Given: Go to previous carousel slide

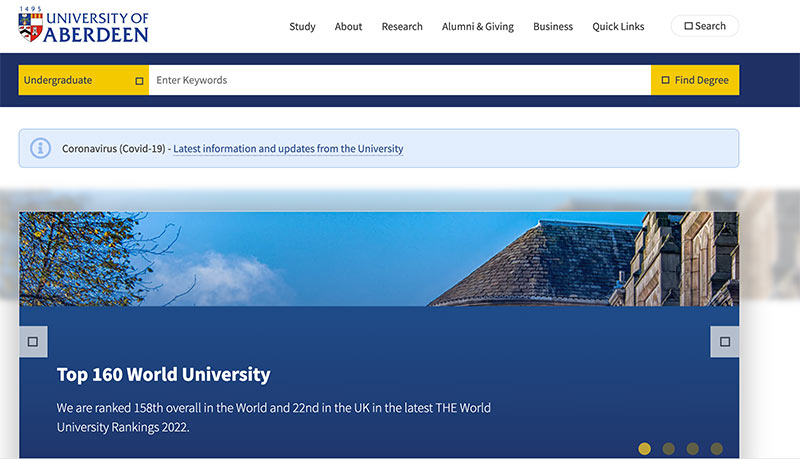Looking at the screenshot, I should point(33,342).
